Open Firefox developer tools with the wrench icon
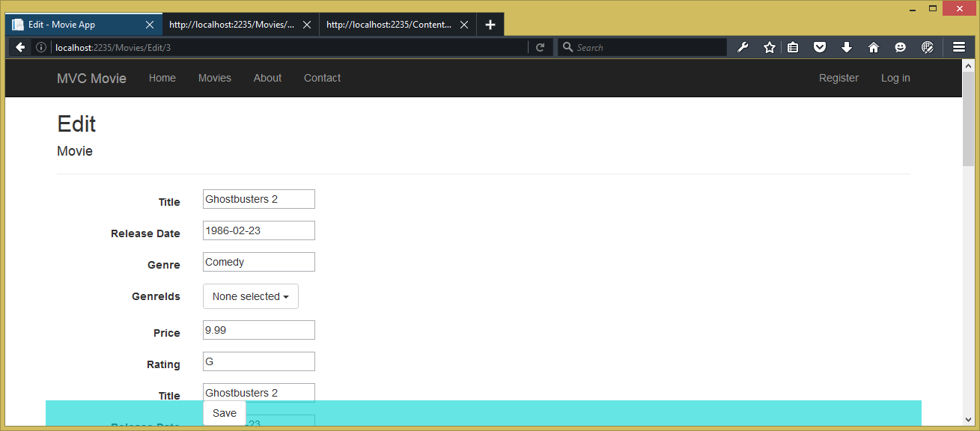Viewport: 980px width, 431px height. 743,46
